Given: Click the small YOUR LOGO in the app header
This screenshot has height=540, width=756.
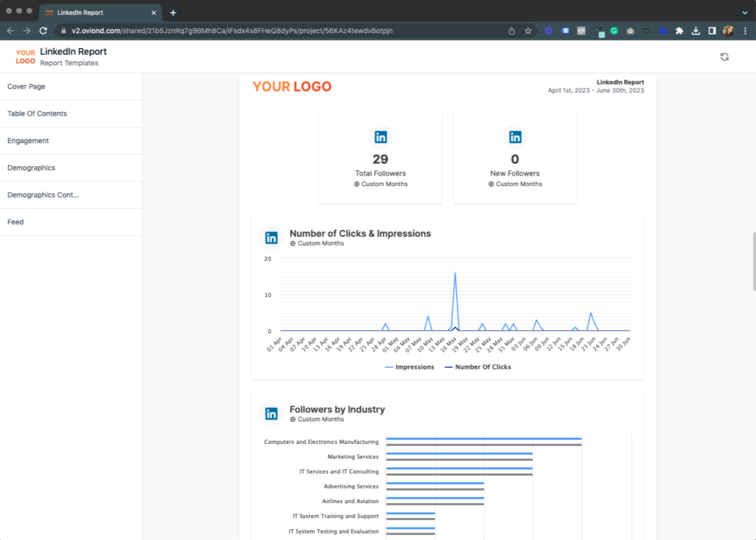Looking at the screenshot, I should pyautogui.click(x=26, y=57).
